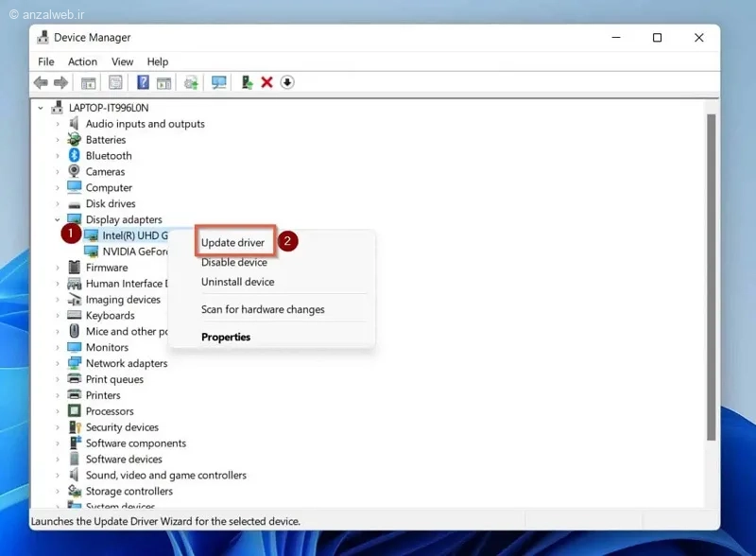Select the Intel(R) UHD Graphics adapter

click(x=135, y=235)
